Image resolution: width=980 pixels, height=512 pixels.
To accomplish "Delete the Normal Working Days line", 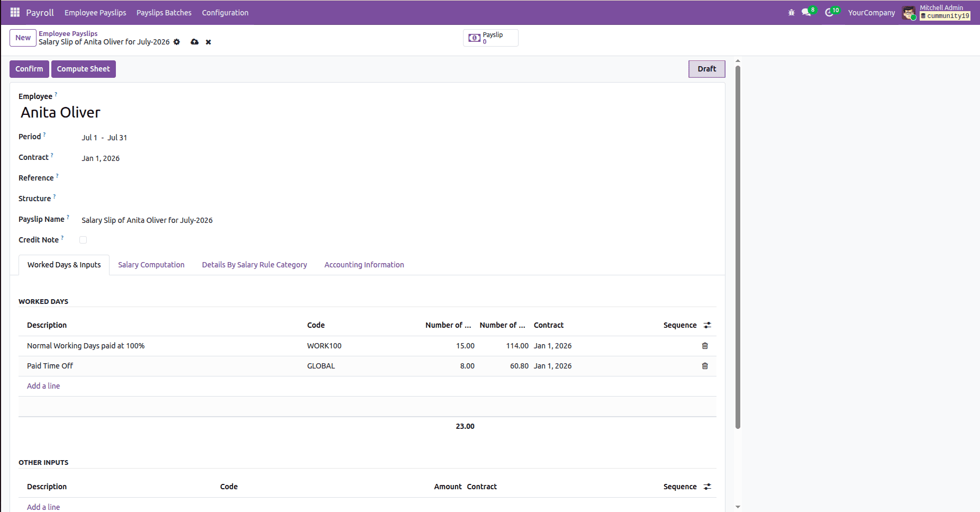I will click(x=705, y=346).
